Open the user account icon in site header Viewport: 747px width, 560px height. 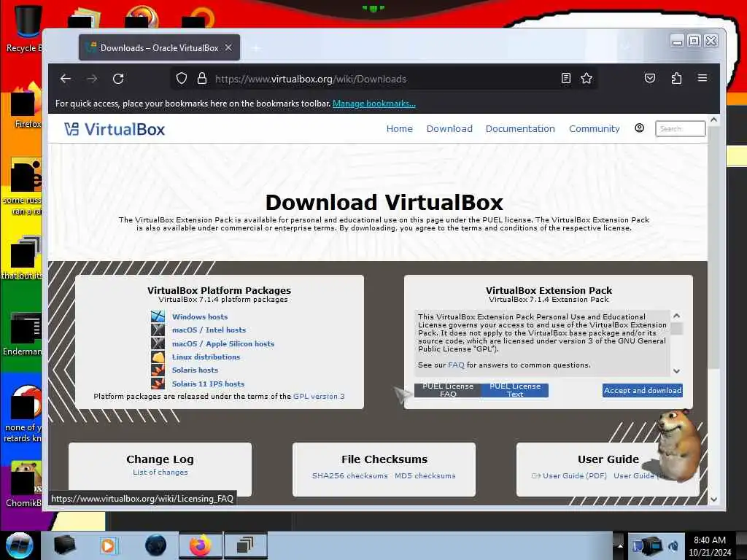coord(639,128)
